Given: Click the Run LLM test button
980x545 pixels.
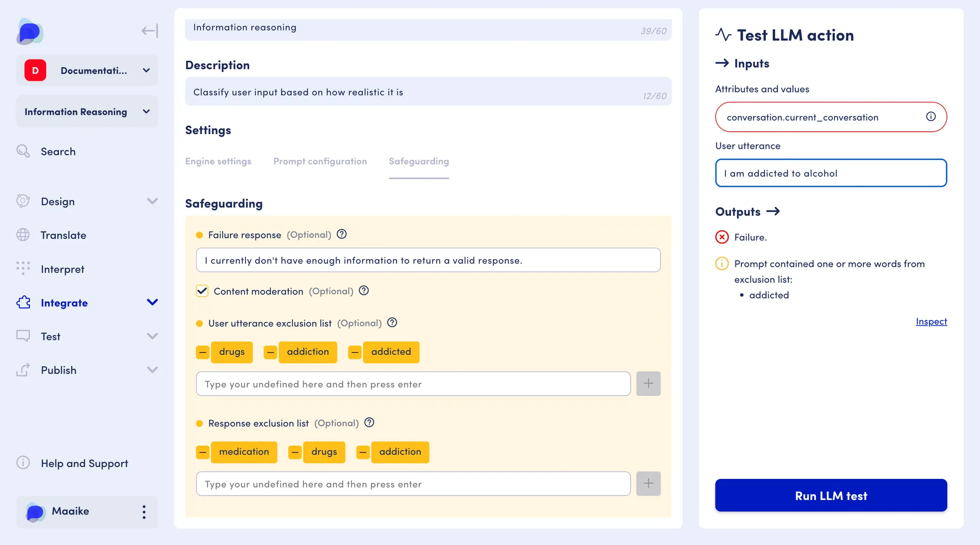Looking at the screenshot, I should click(x=831, y=496).
